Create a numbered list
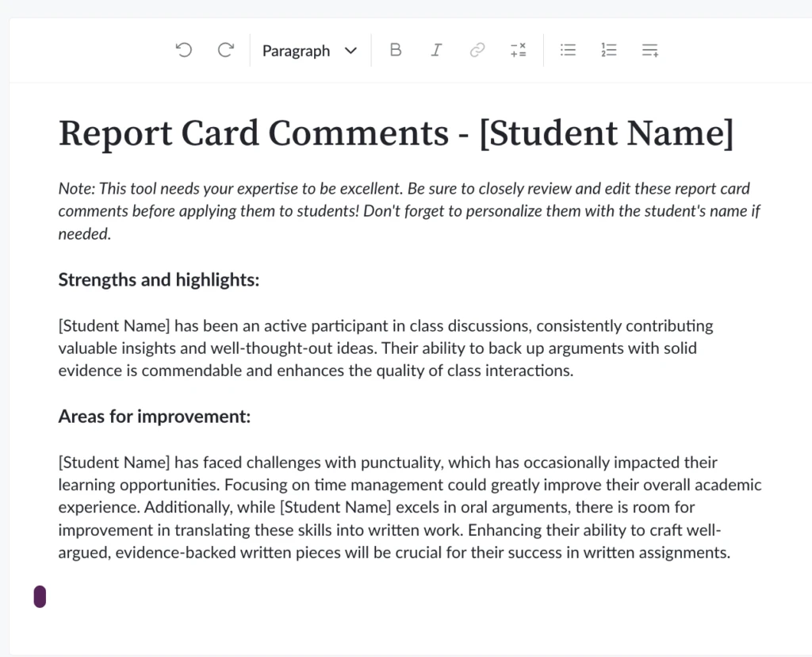The width and height of the screenshot is (812, 657). point(608,49)
